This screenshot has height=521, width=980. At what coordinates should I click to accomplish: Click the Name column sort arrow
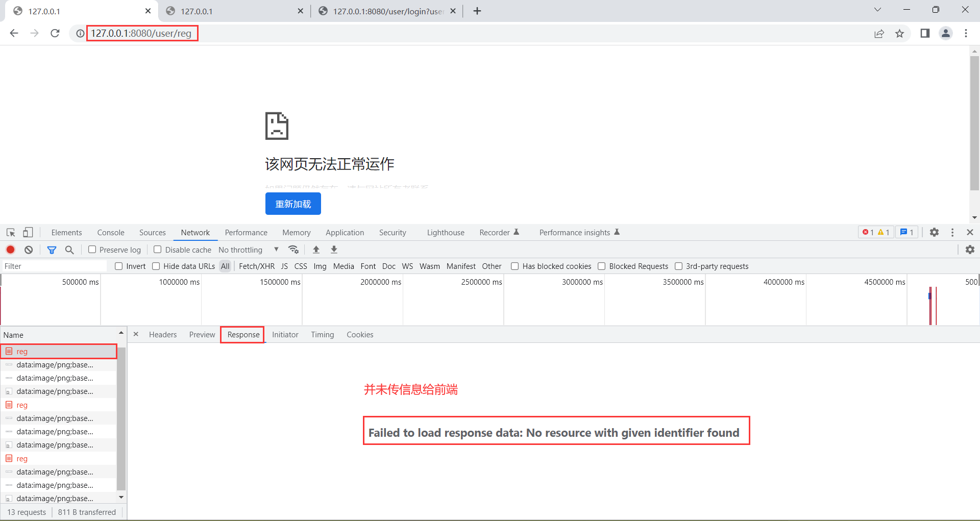point(121,333)
